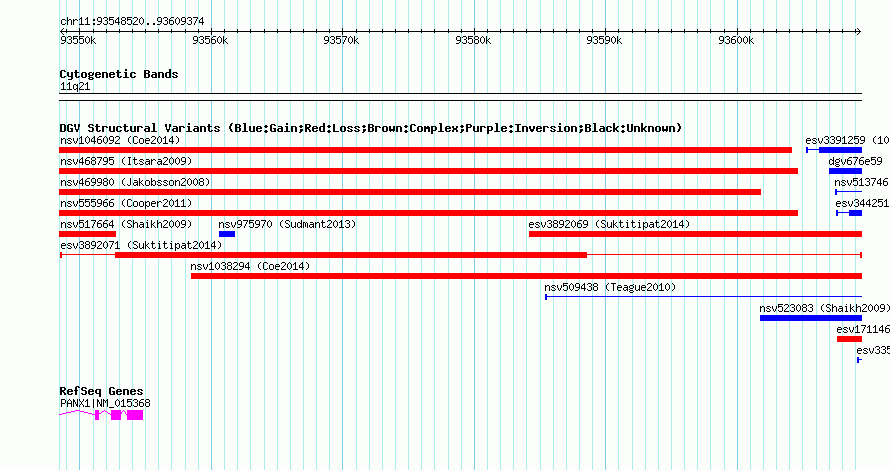Click the nsv509438 (Teague2010) label
The width and height of the screenshot is (890, 470).
[610, 287]
